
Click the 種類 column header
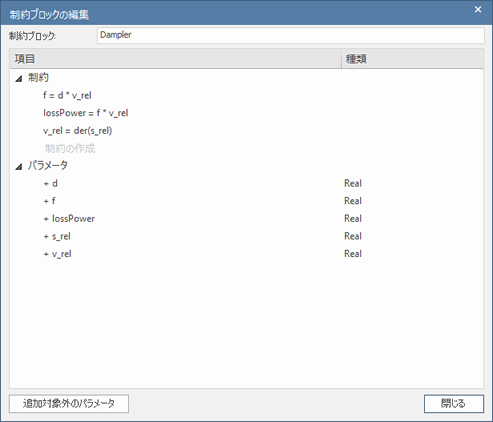pyautogui.click(x=412, y=59)
